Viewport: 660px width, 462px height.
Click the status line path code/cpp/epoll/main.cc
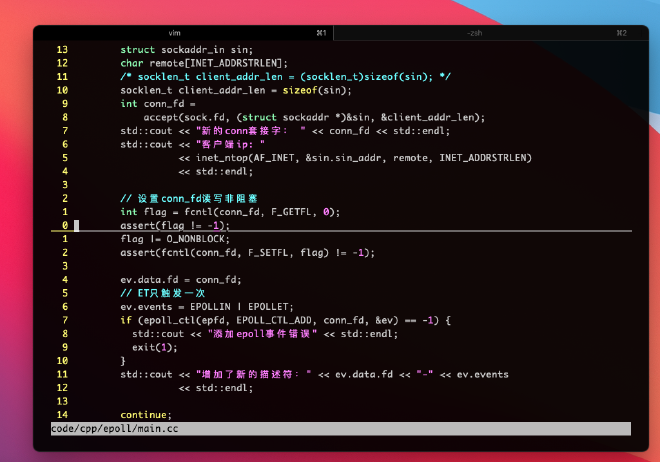pos(114,428)
